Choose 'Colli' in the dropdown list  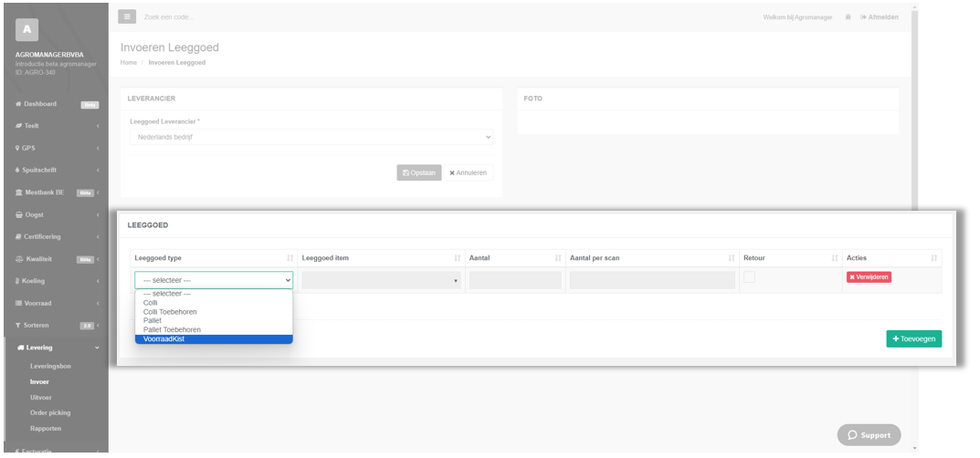pos(214,303)
